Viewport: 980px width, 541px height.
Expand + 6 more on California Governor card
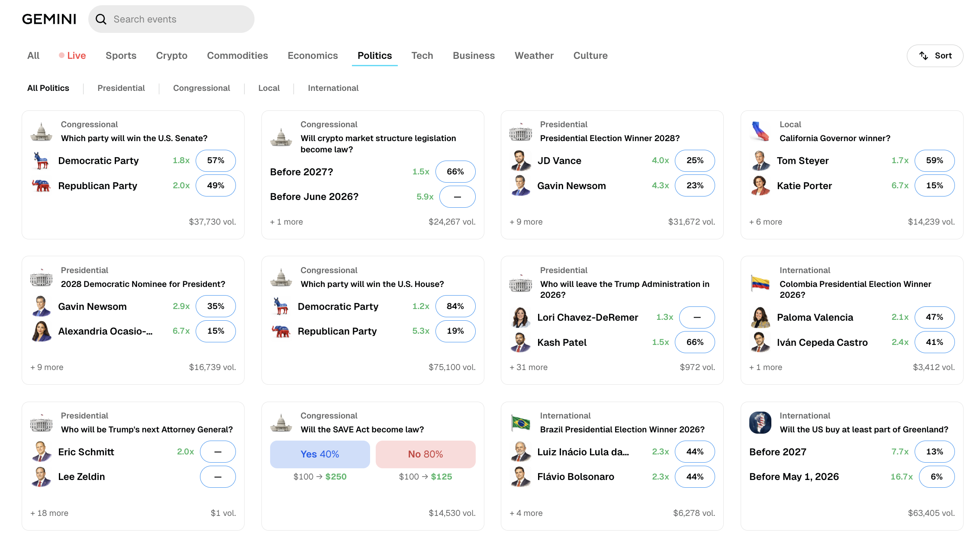[x=766, y=222]
